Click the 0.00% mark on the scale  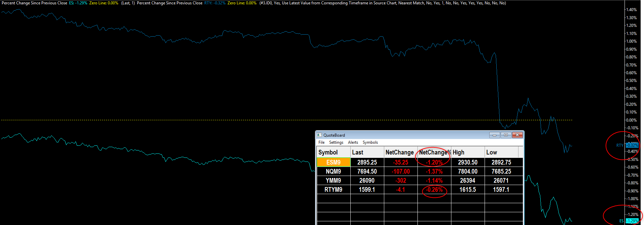pyautogui.click(x=631, y=120)
